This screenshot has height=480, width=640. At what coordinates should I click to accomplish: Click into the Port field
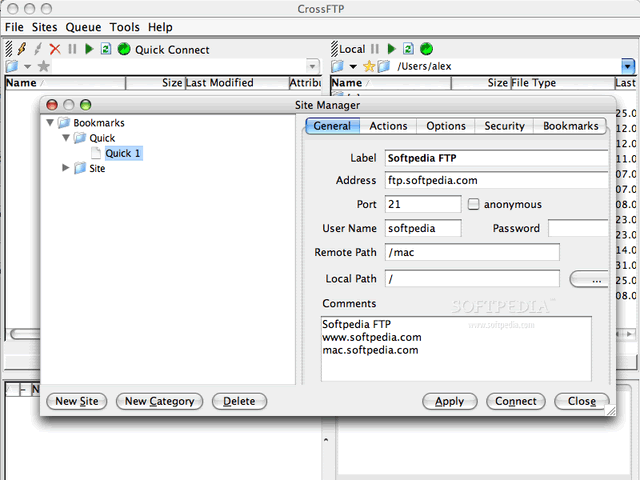click(423, 204)
